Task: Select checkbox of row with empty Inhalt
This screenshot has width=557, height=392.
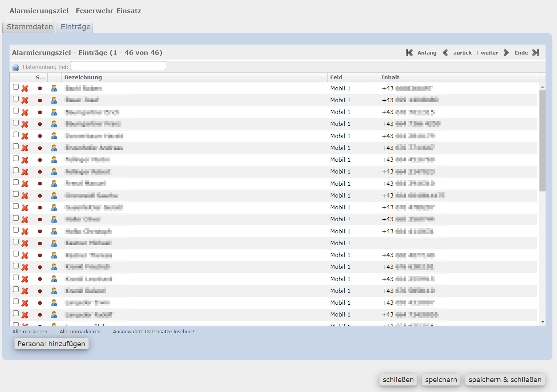Action: pyautogui.click(x=16, y=242)
